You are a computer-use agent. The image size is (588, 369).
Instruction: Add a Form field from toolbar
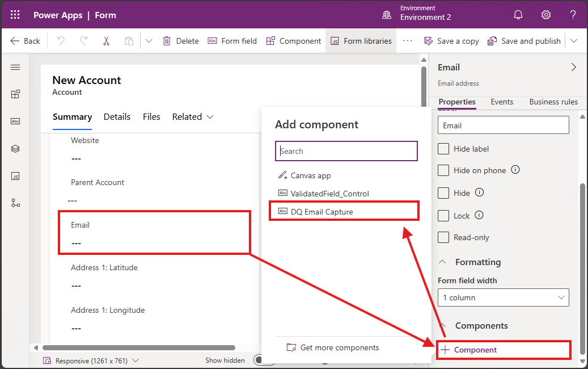(x=232, y=41)
